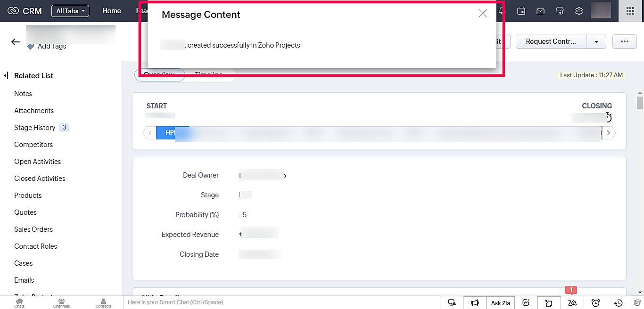Click the user profile avatar
The image size is (644, 309).
[x=601, y=10]
